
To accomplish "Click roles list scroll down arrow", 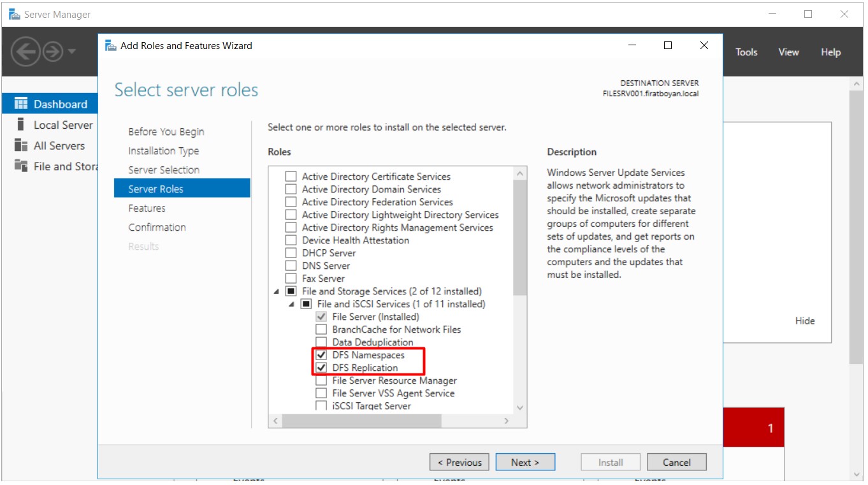I will (x=519, y=408).
